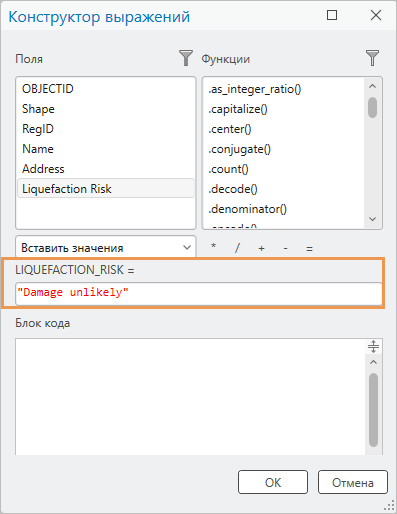The image size is (397, 514).
Task: Choose the .decode() function
Action: click(233, 189)
